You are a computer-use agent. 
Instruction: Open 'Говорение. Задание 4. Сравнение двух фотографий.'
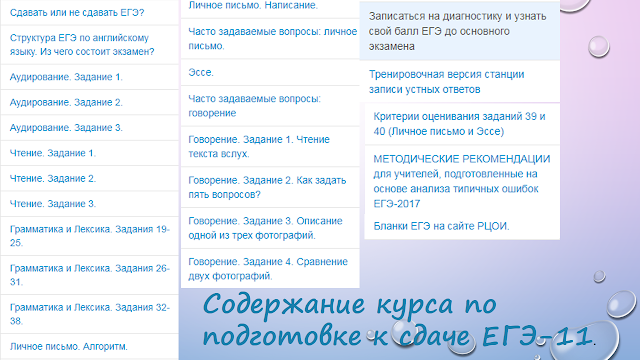tap(268, 269)
